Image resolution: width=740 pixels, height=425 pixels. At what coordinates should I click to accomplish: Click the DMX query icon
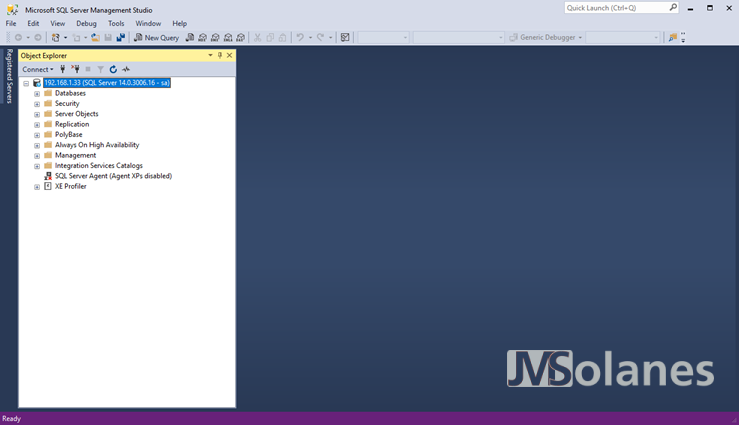tap(215, 38)
